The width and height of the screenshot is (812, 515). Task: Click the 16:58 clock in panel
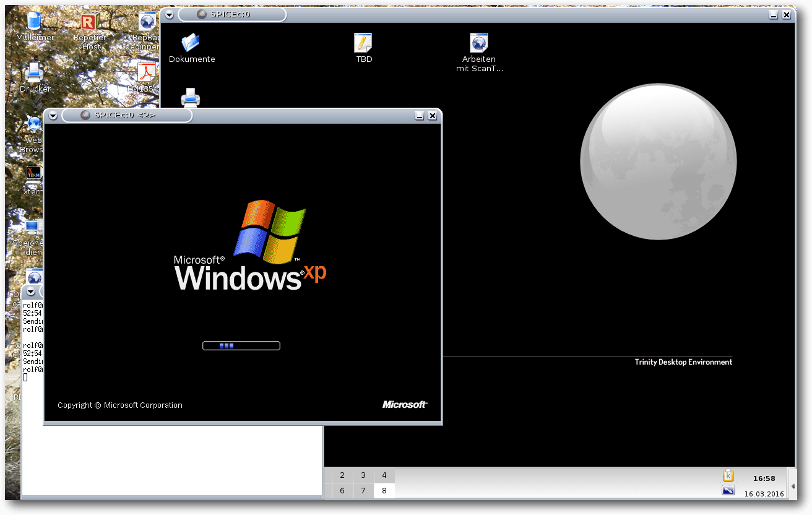point(764,478)
